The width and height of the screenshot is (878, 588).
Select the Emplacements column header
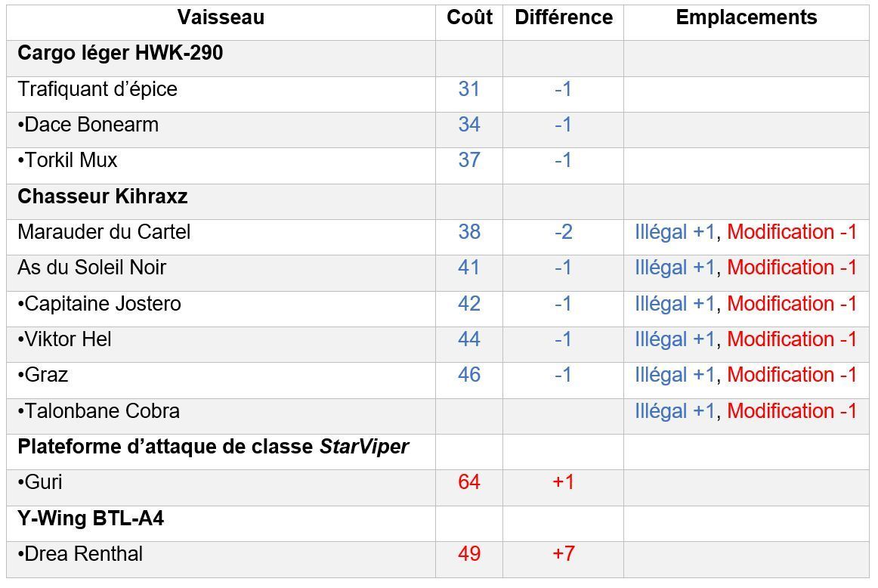pyautogui.click(x=747, y=17)
